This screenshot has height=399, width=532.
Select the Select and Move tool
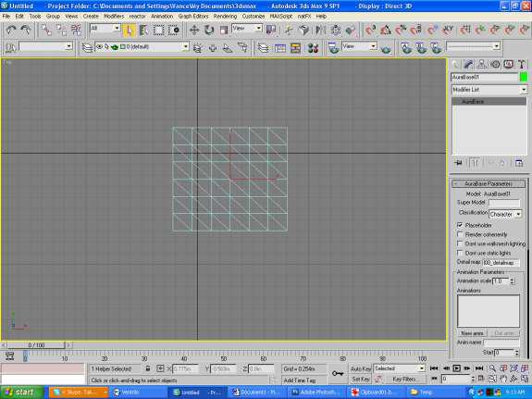[194, 31]
